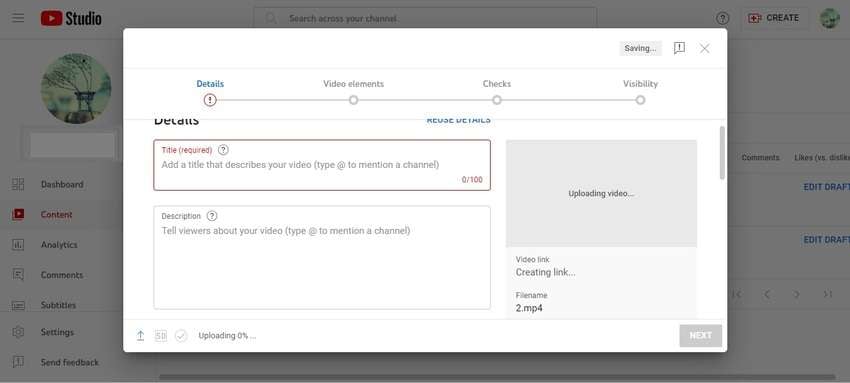Click the Description help question mark icon
This screenshot has height=383, width=850.
(x=212, y=216)
